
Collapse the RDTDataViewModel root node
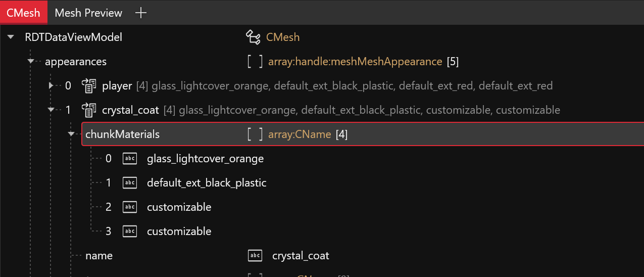[11, 37]
